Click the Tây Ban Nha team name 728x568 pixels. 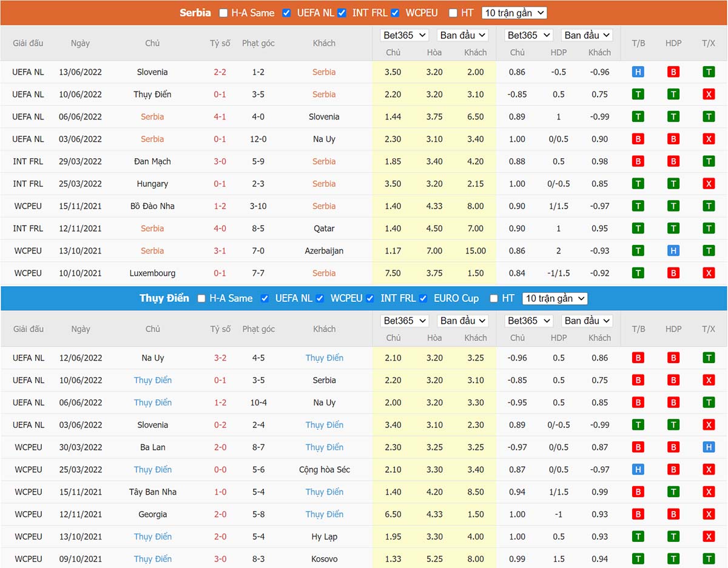(153, 492)
